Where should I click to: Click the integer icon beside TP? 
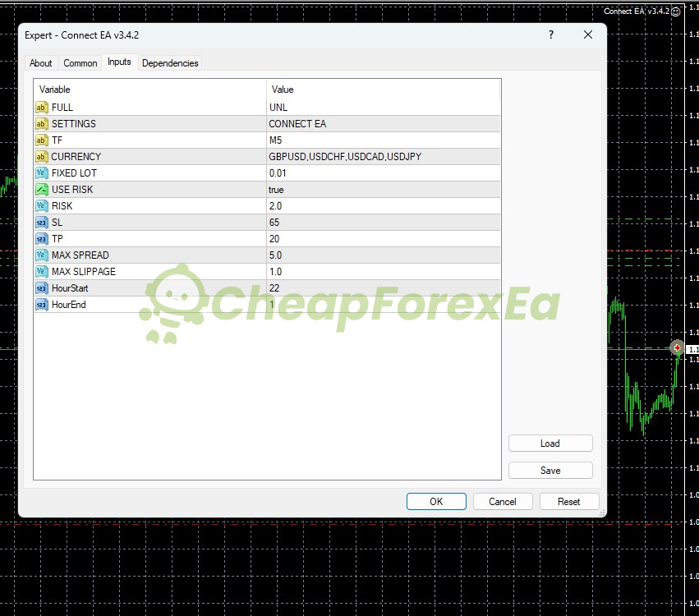pyautogui.click(x=41, y=239)
